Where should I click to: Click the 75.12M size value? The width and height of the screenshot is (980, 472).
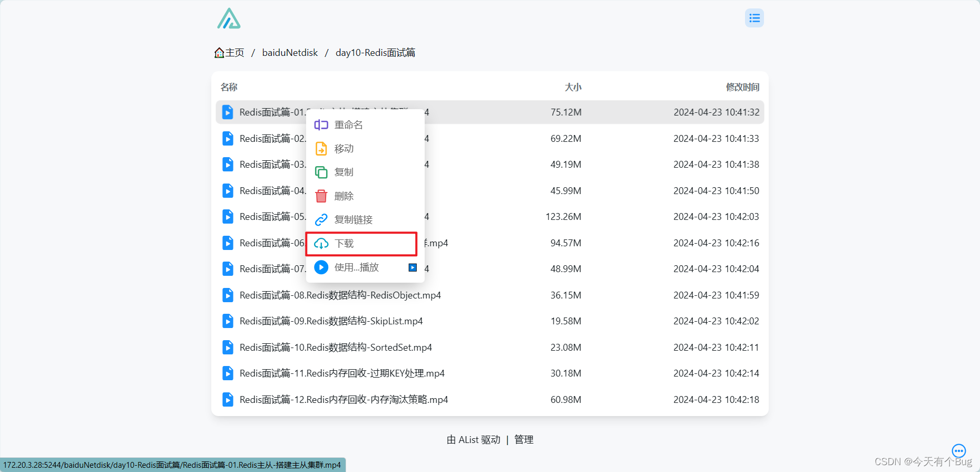pos(566,112)
